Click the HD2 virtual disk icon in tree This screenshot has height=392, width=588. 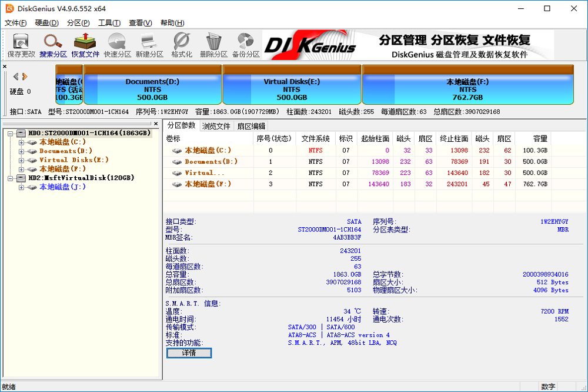coord(21,178)
